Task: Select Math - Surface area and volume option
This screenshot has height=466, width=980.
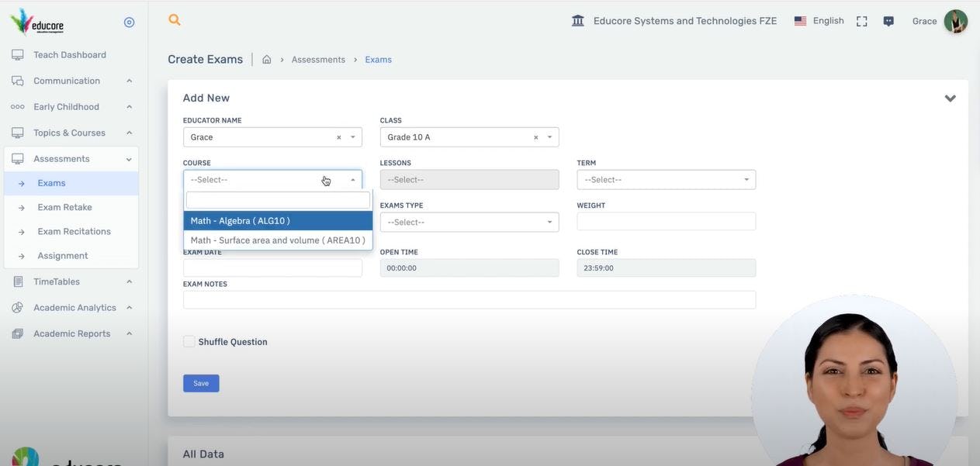Action: pyautogui.click(x=278, y=240)
